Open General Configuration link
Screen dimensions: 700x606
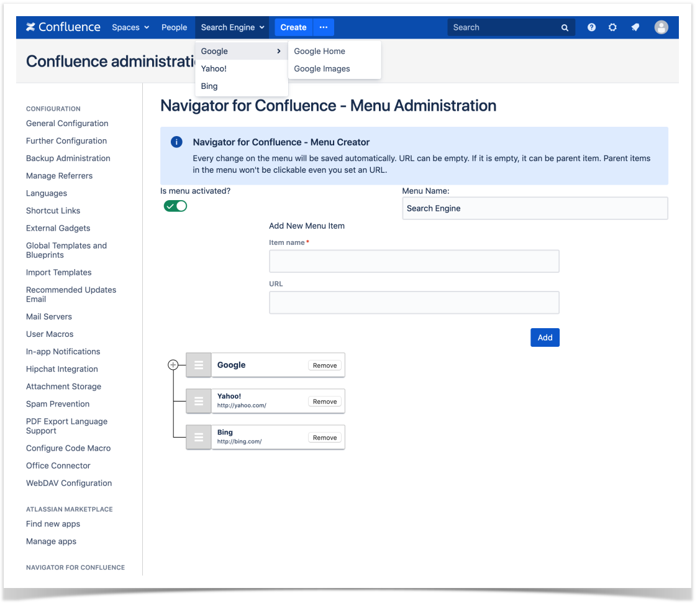(67, 123)
